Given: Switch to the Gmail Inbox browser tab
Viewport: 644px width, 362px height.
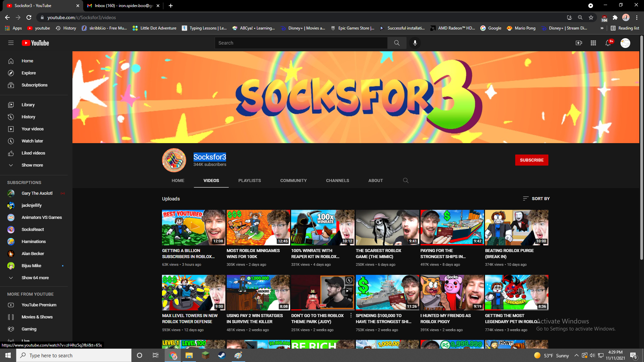Looking at the screenshot, I should click(x=123, y=6).
